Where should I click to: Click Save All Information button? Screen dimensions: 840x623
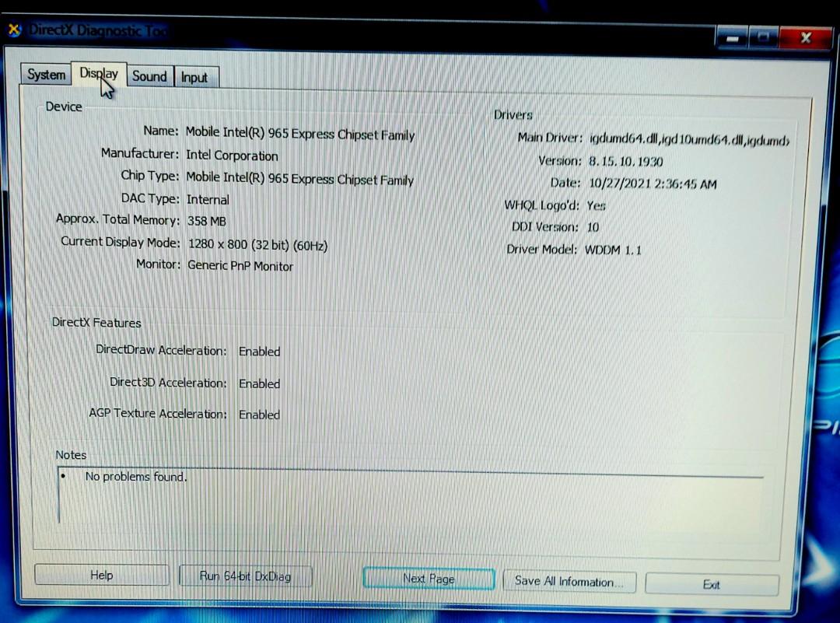coord(569,581)
